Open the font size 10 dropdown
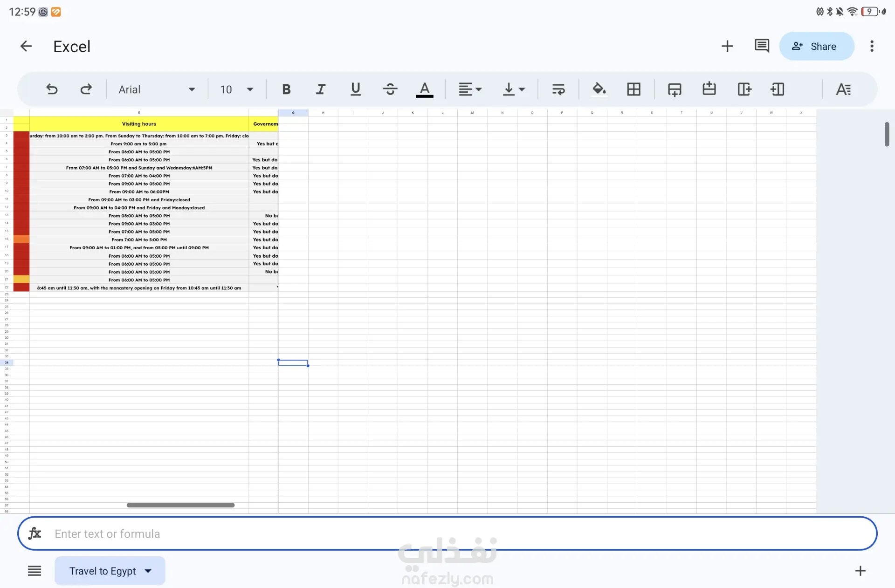895x588 pixels. pyautogui.click(x=237, y=89)
